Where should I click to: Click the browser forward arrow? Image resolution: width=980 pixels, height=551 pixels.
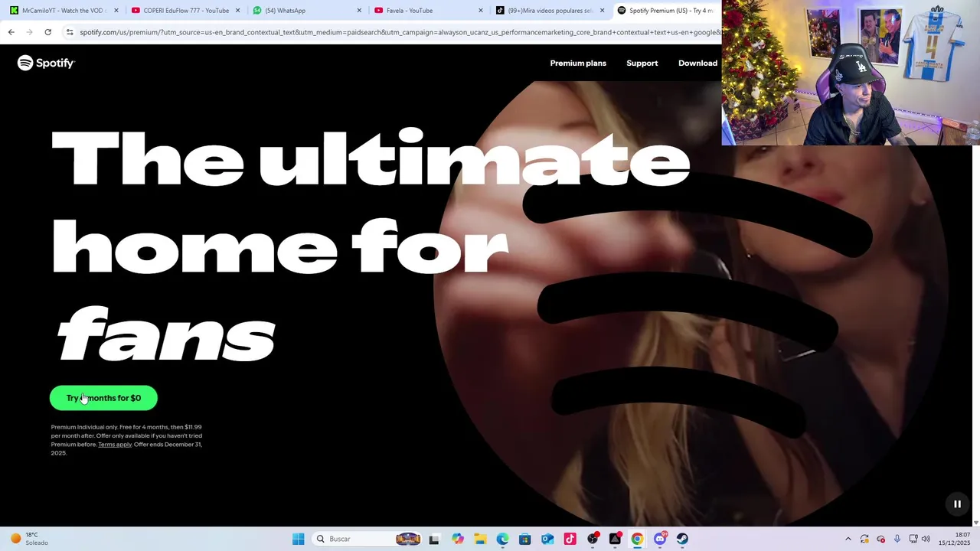coord(29,32)
